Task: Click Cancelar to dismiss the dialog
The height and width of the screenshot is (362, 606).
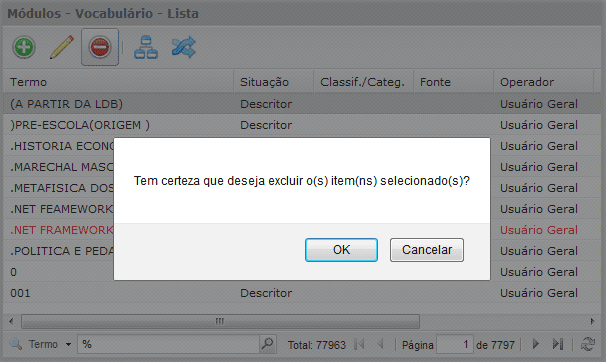Action: click(427, 250)
